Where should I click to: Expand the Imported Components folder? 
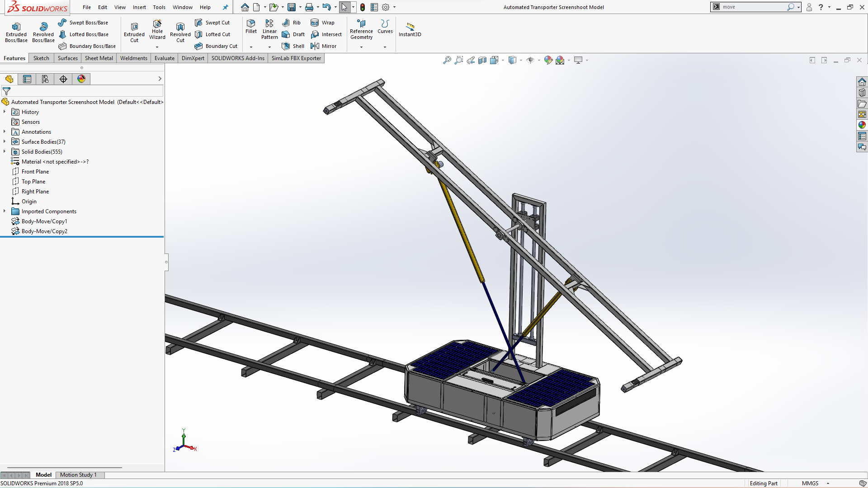[5, 211]
